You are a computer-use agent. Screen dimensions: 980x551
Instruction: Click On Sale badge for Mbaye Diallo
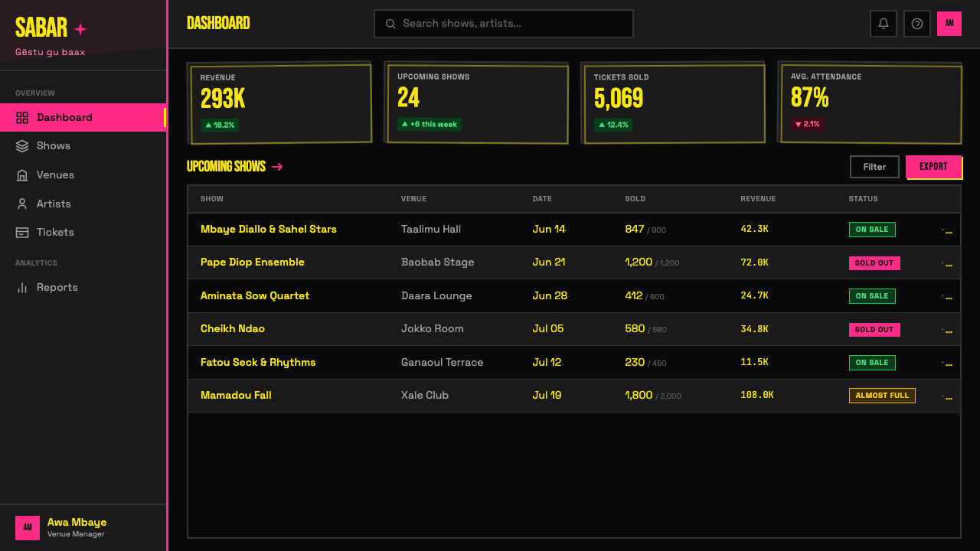click(872, 230)
